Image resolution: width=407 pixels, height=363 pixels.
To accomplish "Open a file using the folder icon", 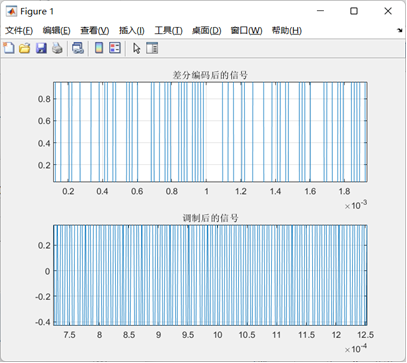I will [25, 48].
